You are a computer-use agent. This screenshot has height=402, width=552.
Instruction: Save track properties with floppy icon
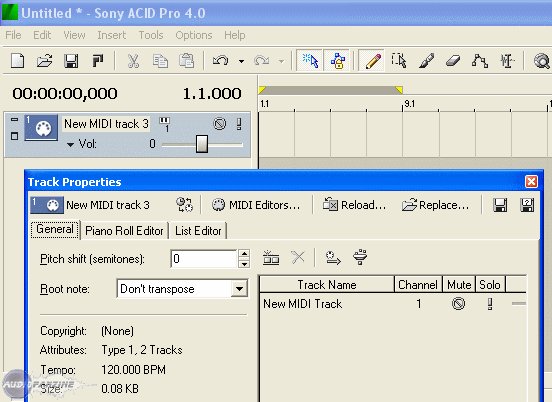pyautogui.click(x=500, y=205)
